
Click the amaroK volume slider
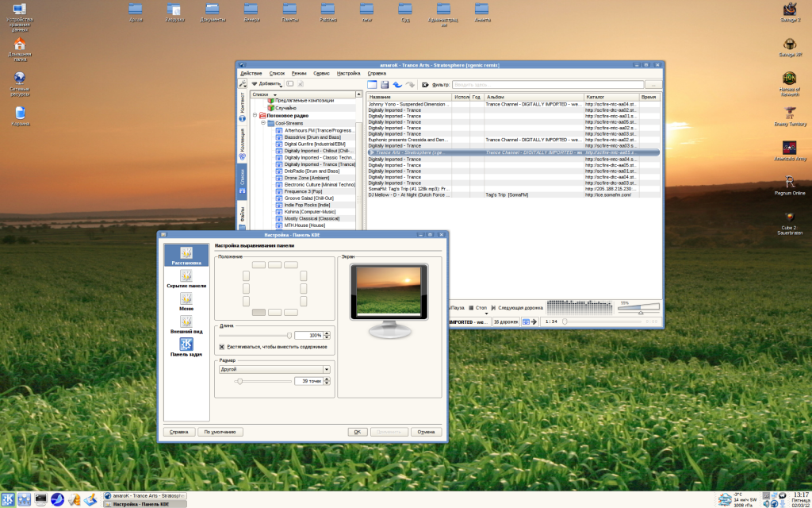click(639, 308)
